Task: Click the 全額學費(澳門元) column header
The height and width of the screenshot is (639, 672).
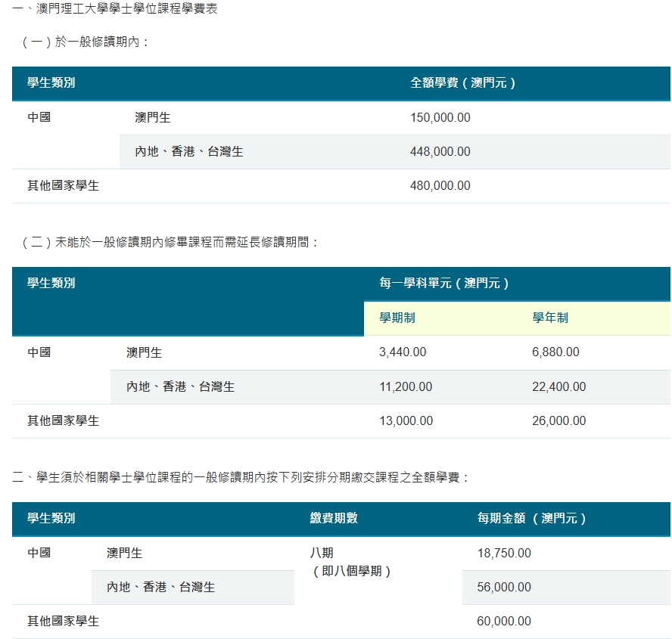Action: pos(463,83)
